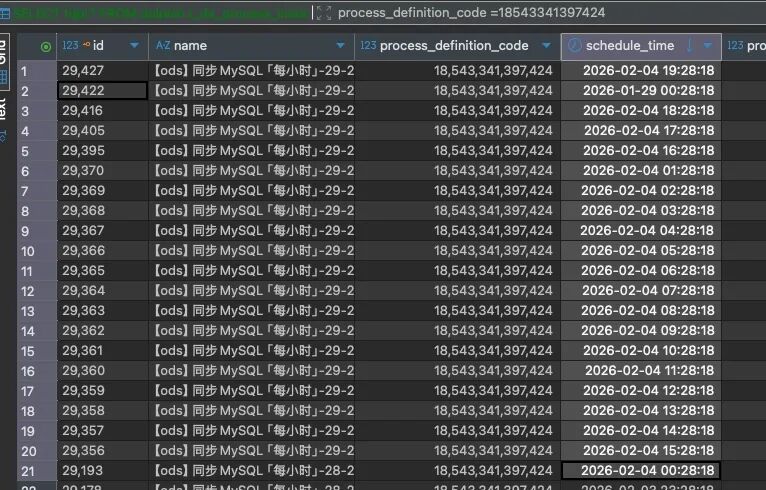Click the result table icon beside the SQL text
Viewport: 766px width, 490px height.
[4, 13]
